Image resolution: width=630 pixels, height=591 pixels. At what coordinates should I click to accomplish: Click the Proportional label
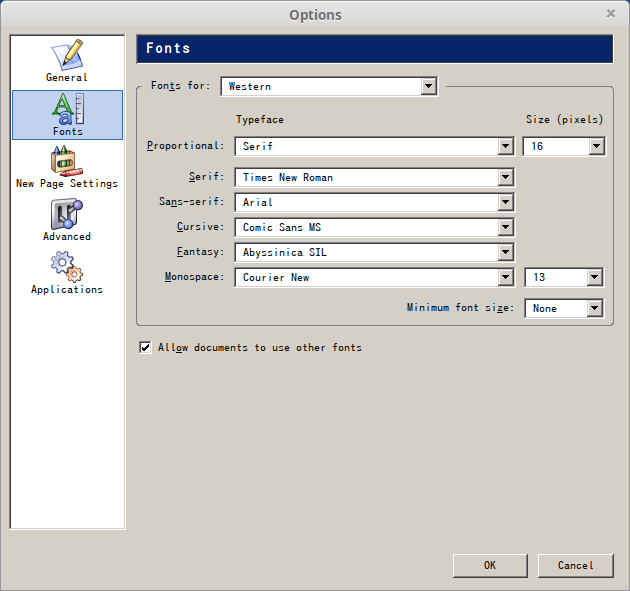click(185, 146)
